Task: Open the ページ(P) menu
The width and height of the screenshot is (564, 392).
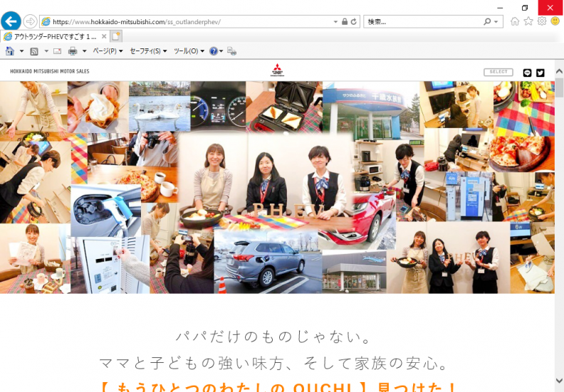Action: [108, 51]
